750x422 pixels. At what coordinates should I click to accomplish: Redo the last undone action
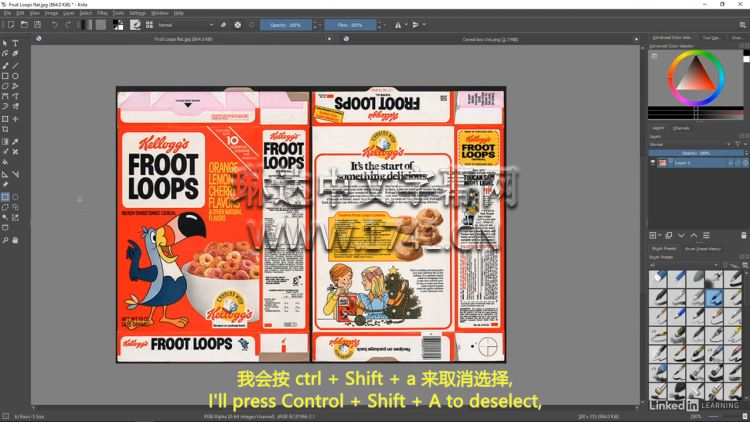point(67,25)
